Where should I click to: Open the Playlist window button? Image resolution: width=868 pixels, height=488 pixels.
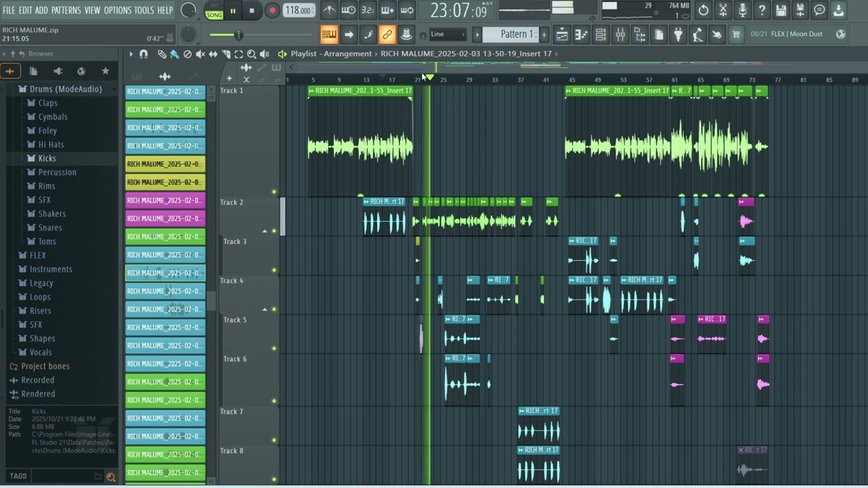[x=561, y=35]
